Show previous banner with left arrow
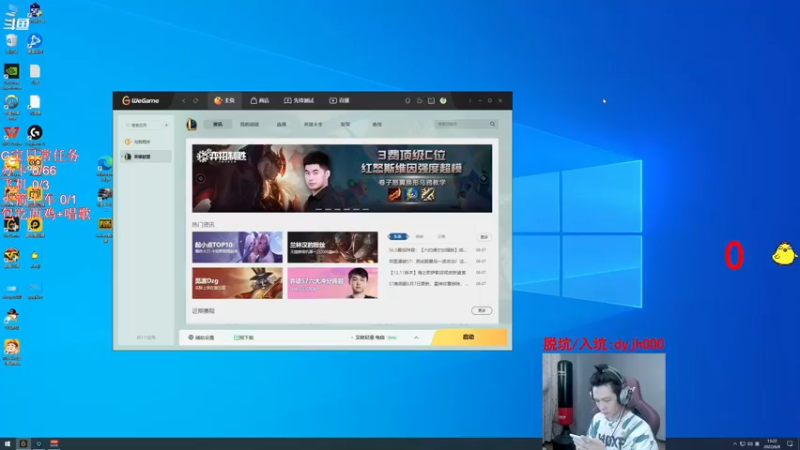This screenshot has width=800, height=450. click(201, 178)
